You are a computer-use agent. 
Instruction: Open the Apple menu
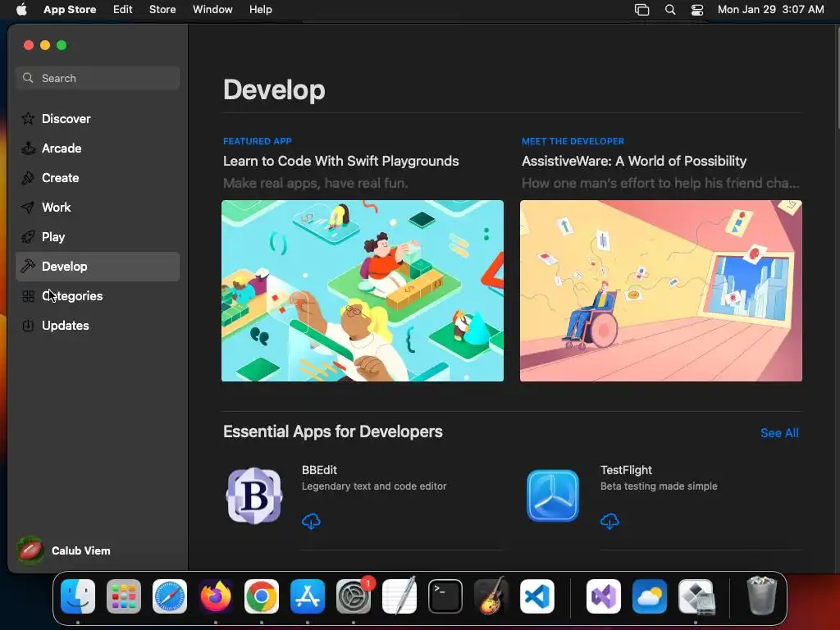click(x=21, y=9)
